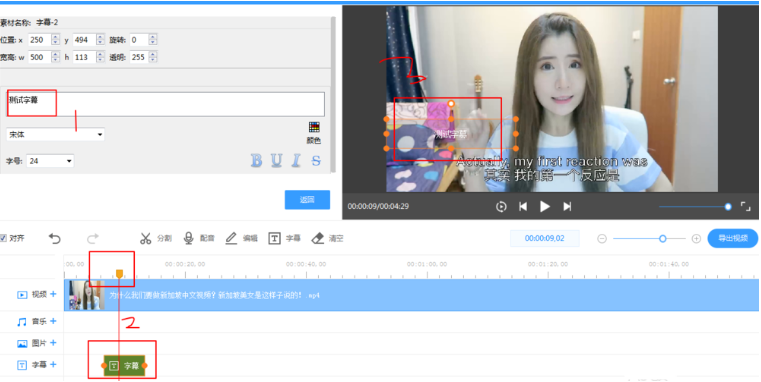Open the 颜色 color picker swatch
Screen dimensions: 761x382
[x=314, y=127]
